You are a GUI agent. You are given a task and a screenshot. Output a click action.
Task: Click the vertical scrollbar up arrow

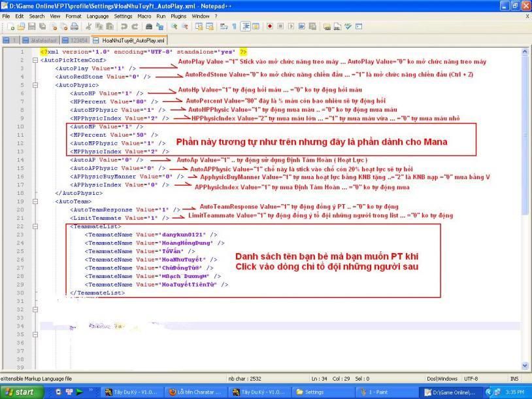(525, 52)
